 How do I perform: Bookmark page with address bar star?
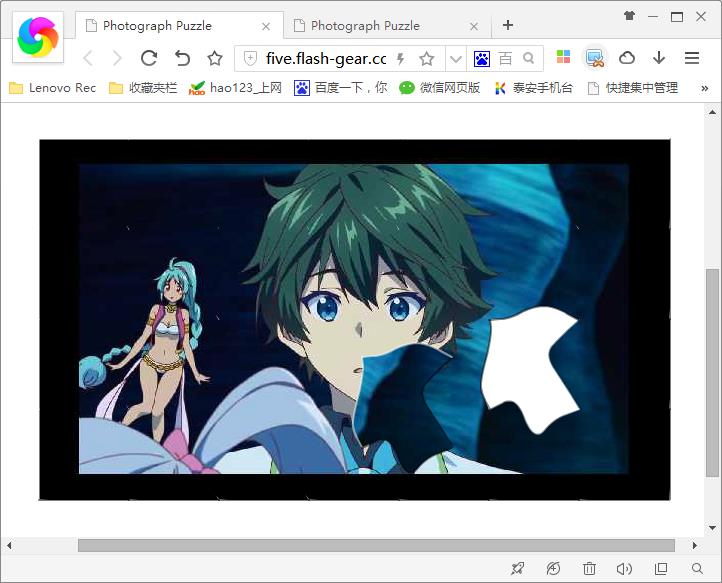427,58
